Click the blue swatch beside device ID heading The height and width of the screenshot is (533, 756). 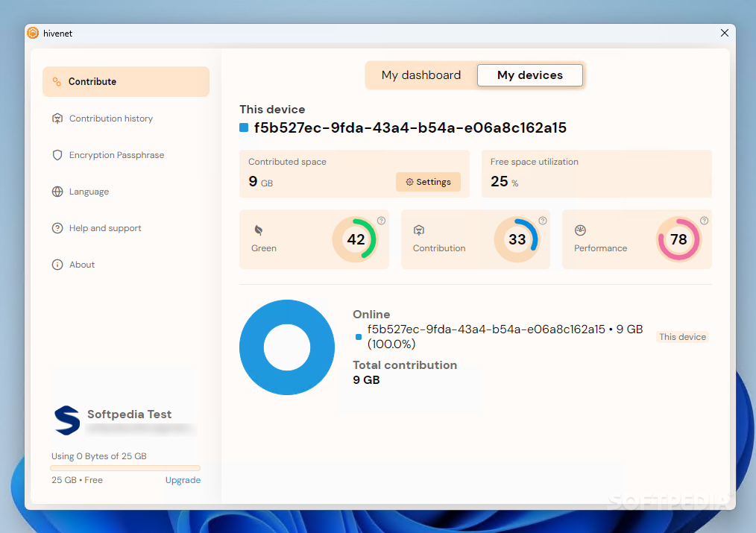tap(244, 127)
